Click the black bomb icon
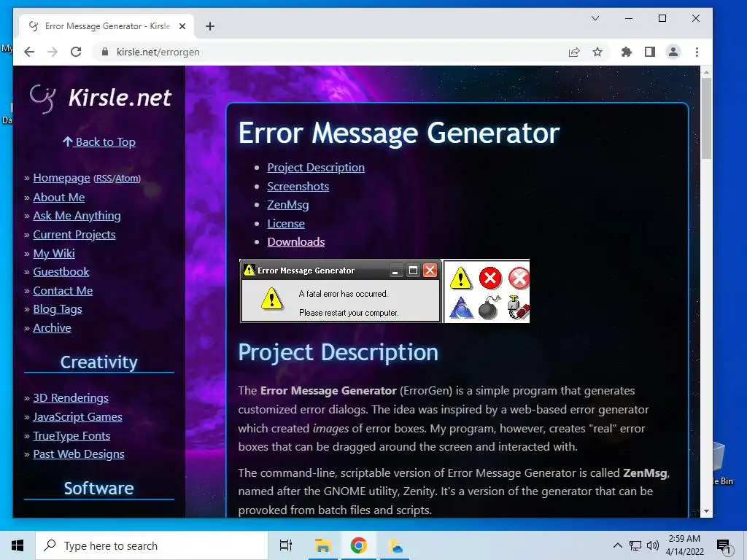Screen dimensions: 747x560 (x=489, y=308)
